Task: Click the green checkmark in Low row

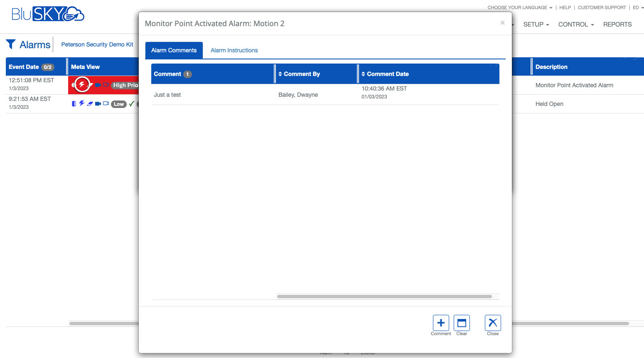Action: pyautogui.click(x=131, y=104)
